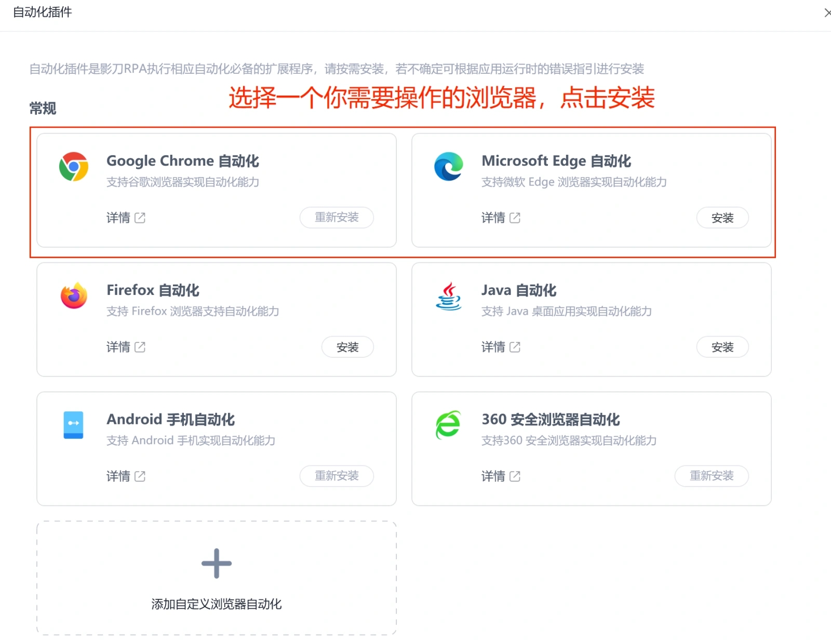831x644 pixels.
Task: Click the Java 自动化 title
Action: pos(519,290)
